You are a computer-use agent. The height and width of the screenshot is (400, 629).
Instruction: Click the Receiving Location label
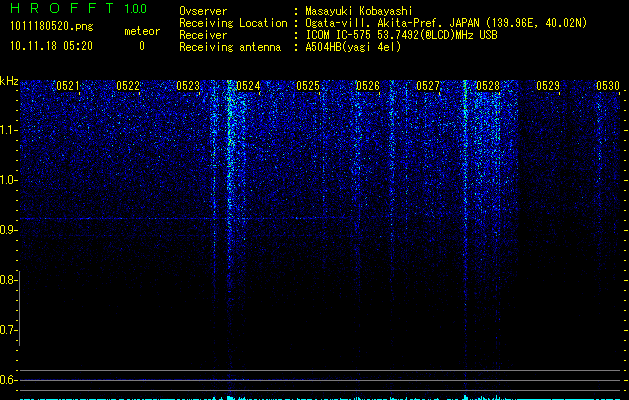pyautogui.click(x=233, y=23)
